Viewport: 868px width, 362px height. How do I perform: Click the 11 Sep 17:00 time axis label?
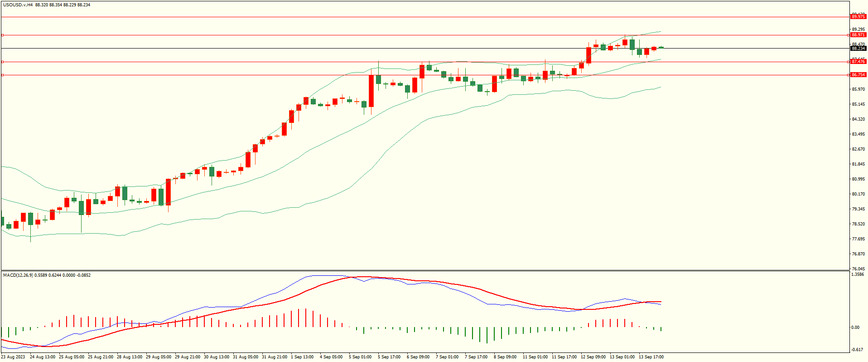coord(564,357)
